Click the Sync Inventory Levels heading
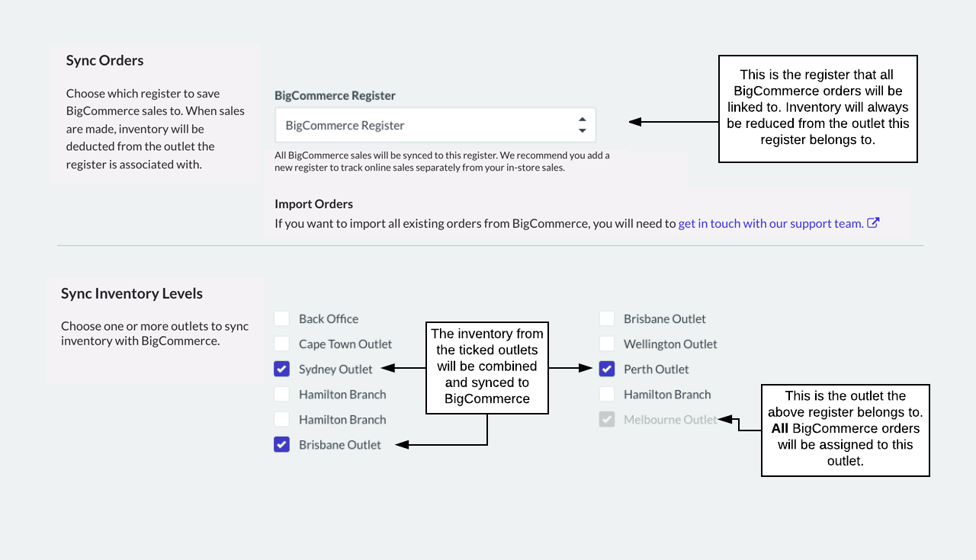 tap(132, 293)
